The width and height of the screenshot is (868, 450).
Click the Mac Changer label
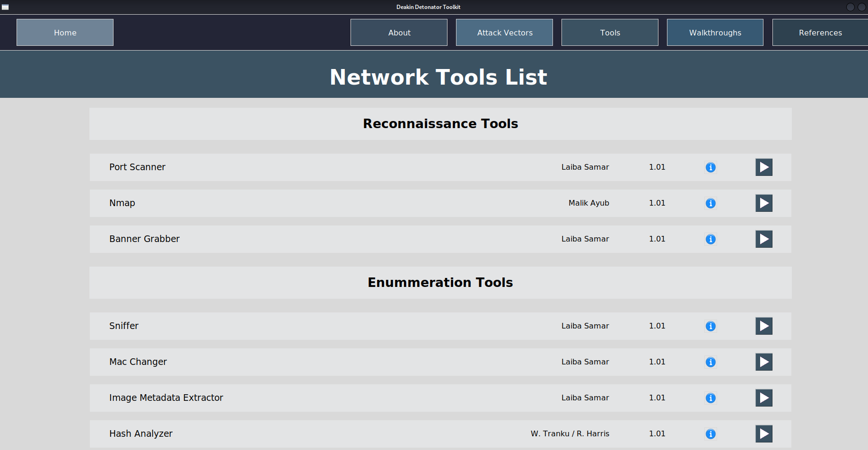138,362
